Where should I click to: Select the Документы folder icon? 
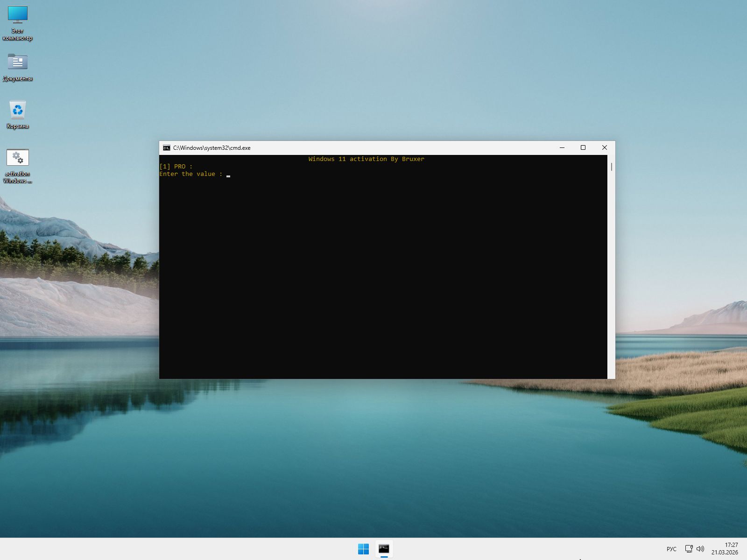click(x=18, y=62)
